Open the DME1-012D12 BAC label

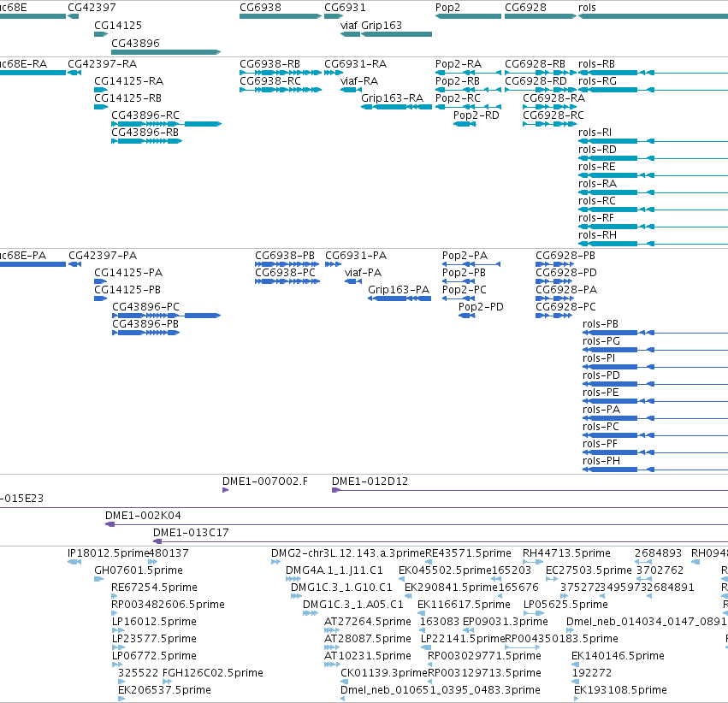click(370, 481)
